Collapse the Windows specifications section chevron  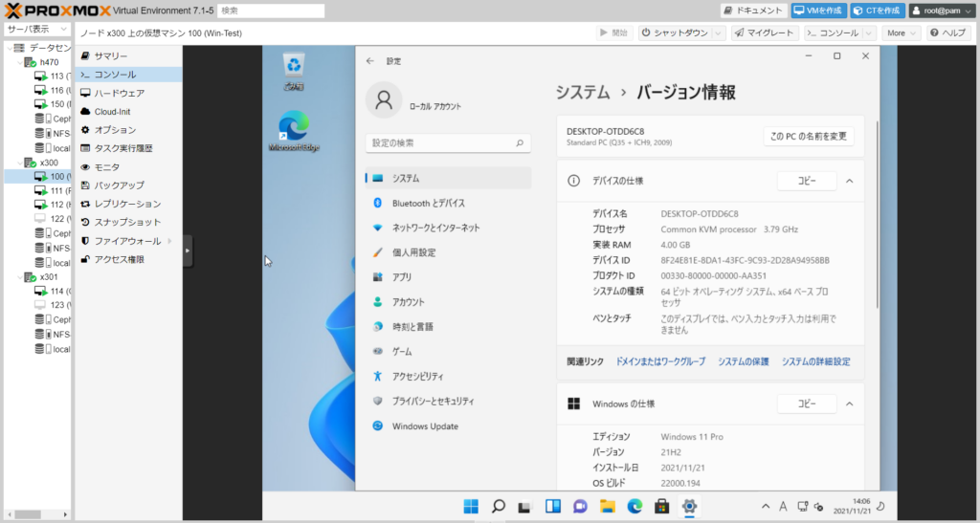tap(849, 403)
